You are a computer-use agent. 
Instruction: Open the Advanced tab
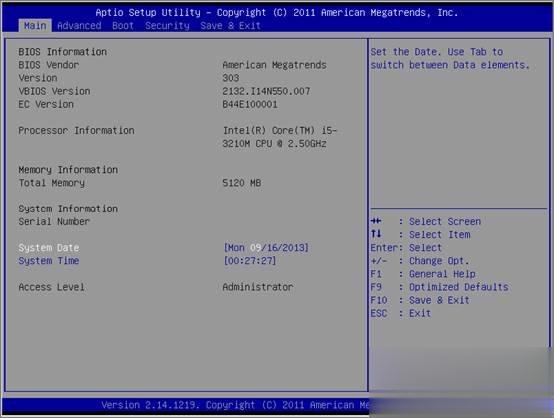(79, 26)
